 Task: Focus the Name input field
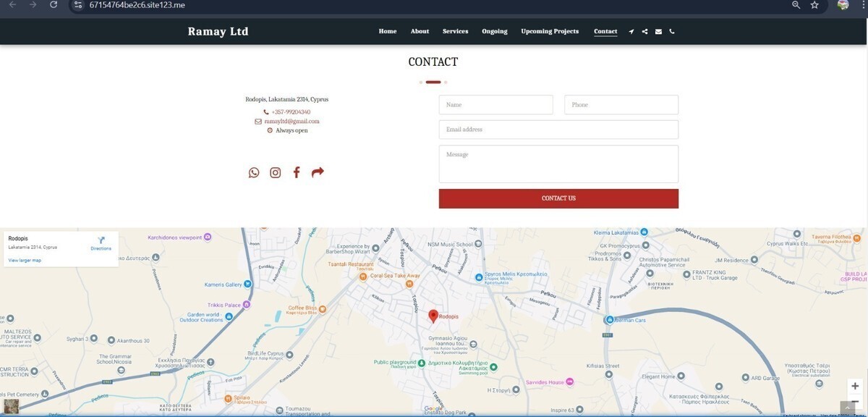pyautogui.click(x=496, y=105)
